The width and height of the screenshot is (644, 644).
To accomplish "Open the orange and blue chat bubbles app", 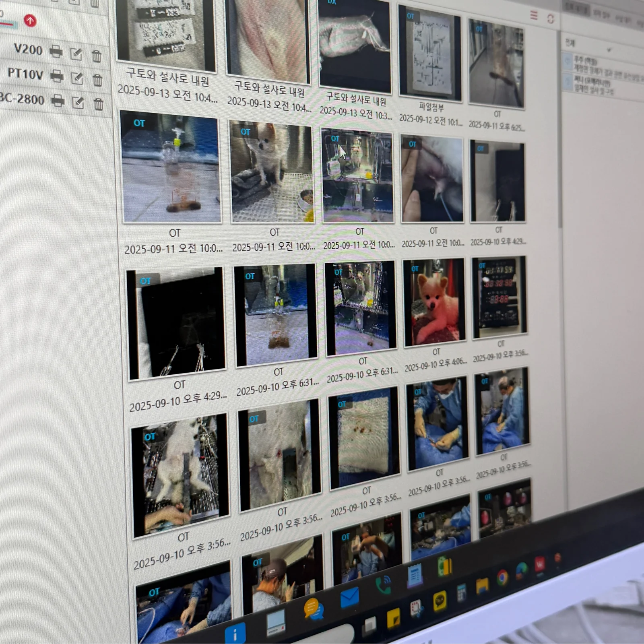I will (x=314, y=609).
